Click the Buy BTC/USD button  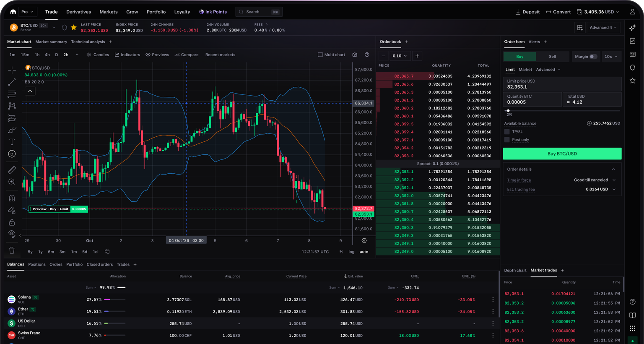click(562, 154)
